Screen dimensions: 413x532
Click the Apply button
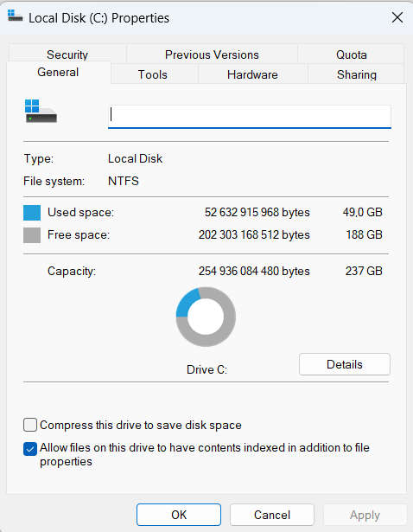click(365, 515)
